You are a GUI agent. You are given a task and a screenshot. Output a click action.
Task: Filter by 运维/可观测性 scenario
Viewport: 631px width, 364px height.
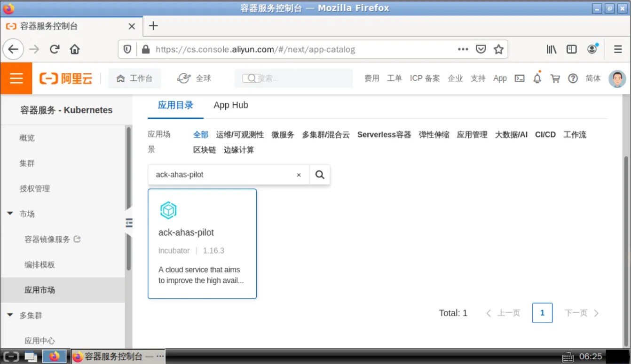240,135
